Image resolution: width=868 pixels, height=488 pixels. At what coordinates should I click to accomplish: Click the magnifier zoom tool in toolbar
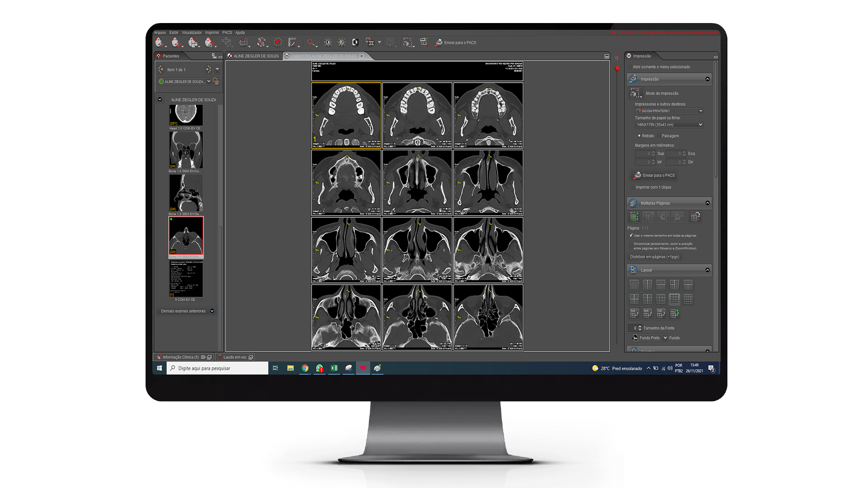pyautogui.click(x=311, y=42)
